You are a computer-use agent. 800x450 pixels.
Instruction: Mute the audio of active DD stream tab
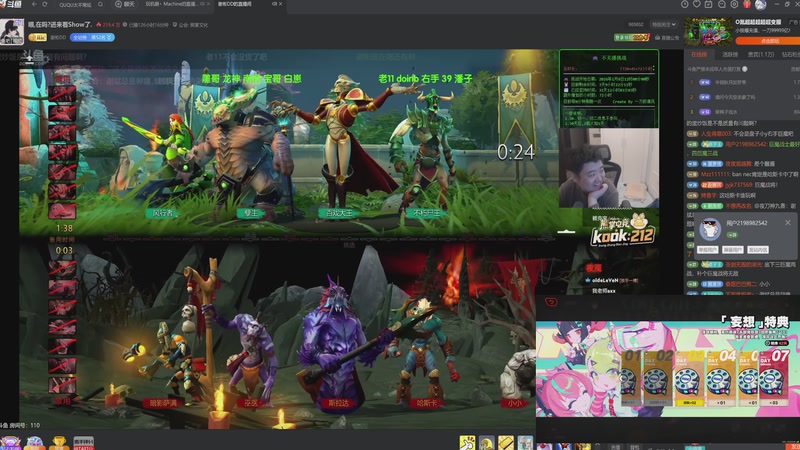coord(274,4)
